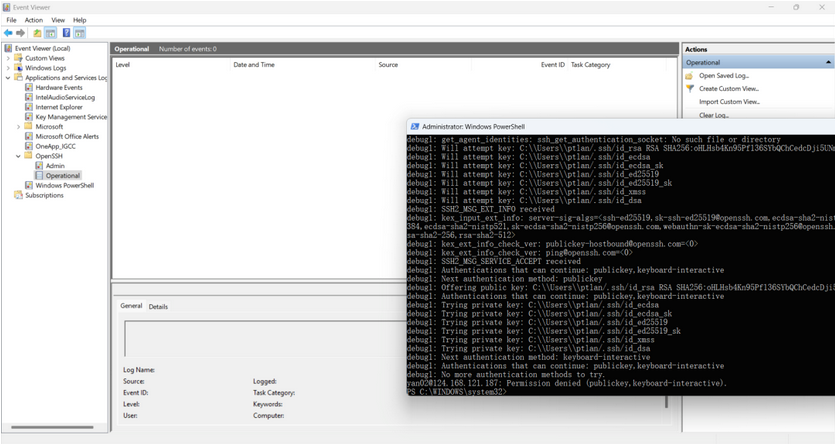Click Import Custom View action link
Image resolution: width=835 pixels, height=444 pixels.
pyautogui.click(x=729, y=102)
